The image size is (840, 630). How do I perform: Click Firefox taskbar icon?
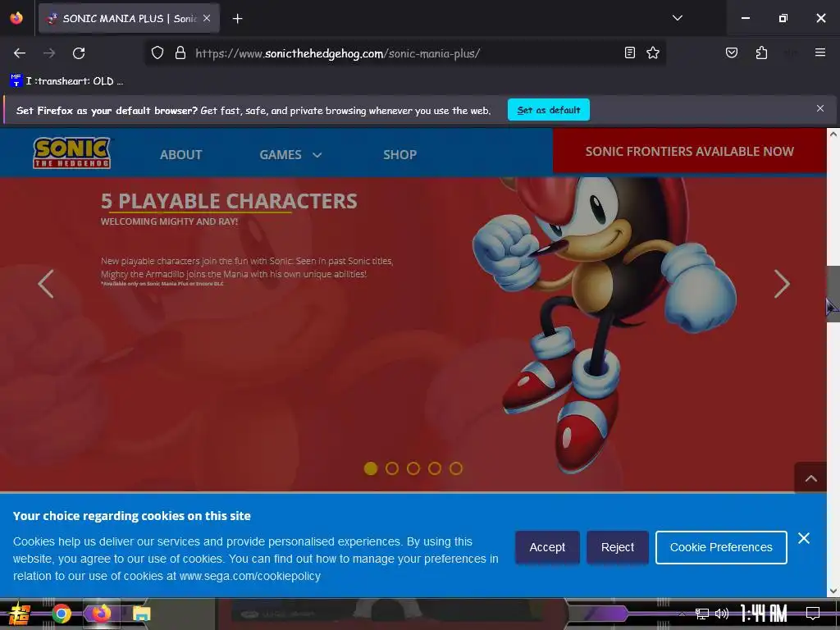tap(101, 613)
